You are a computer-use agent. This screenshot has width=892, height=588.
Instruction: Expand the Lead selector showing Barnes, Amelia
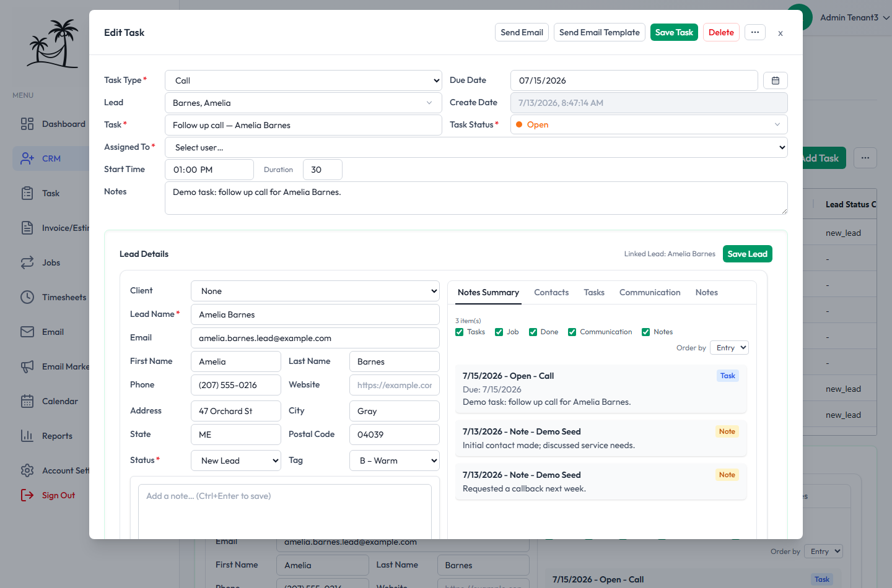304,103
